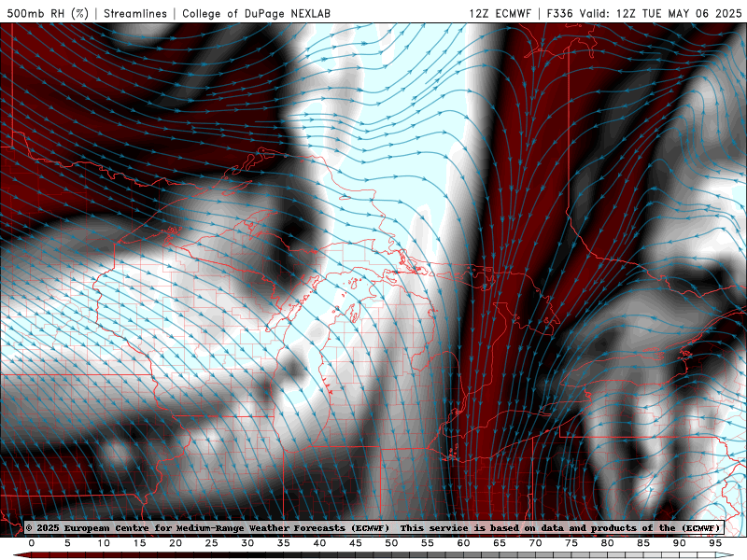This screenshot has height=560, width=747.
Task: Select the "35" scale value
Action: [x=284, y=543]
